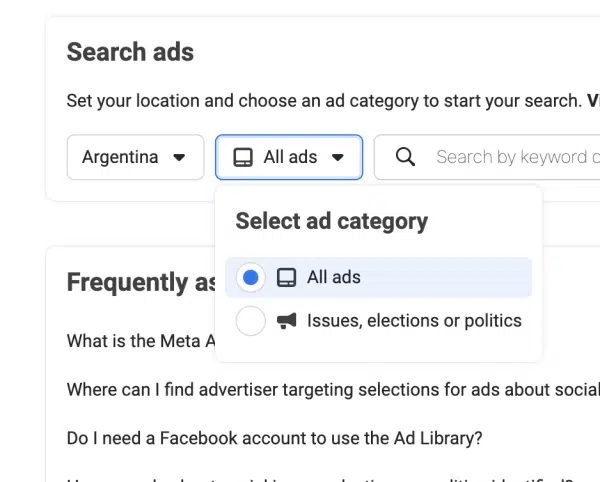Screen dimensions: 600x482
Task: Open the What is the Meta Ad Library question
Action: [141, 341]
